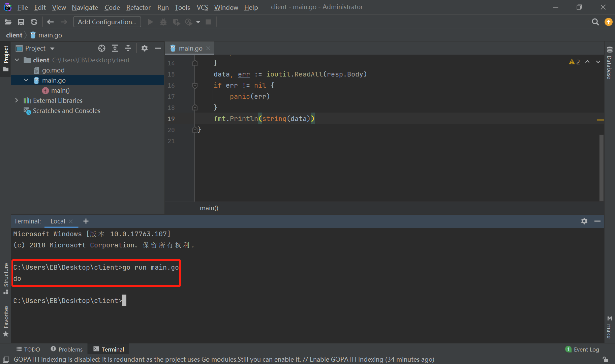
Task: Click the GOPATH indexing status message
Action: (x=224, y=359)
